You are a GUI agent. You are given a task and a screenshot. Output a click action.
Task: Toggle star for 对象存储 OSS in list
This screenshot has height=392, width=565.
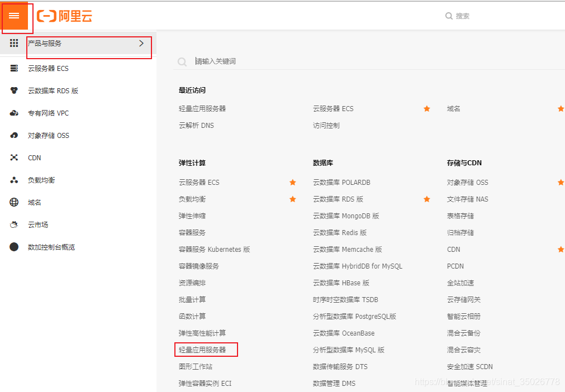pos(561,183)
